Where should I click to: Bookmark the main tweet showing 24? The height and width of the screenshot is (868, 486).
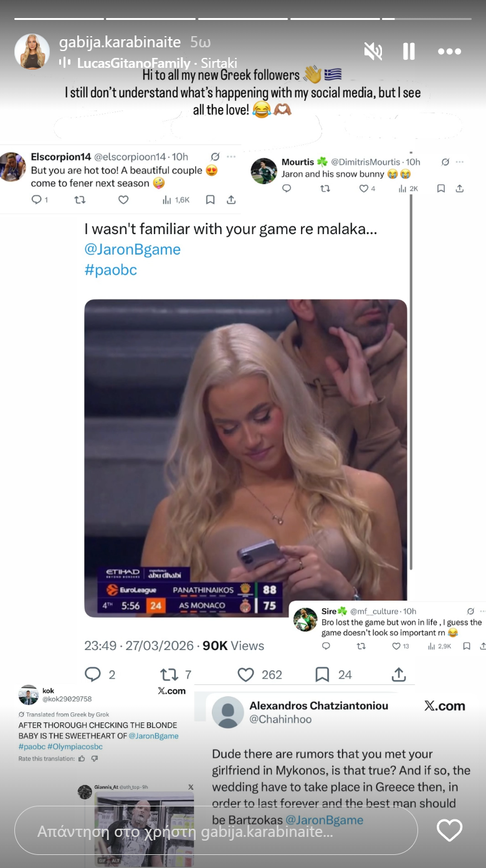point(322,674)
